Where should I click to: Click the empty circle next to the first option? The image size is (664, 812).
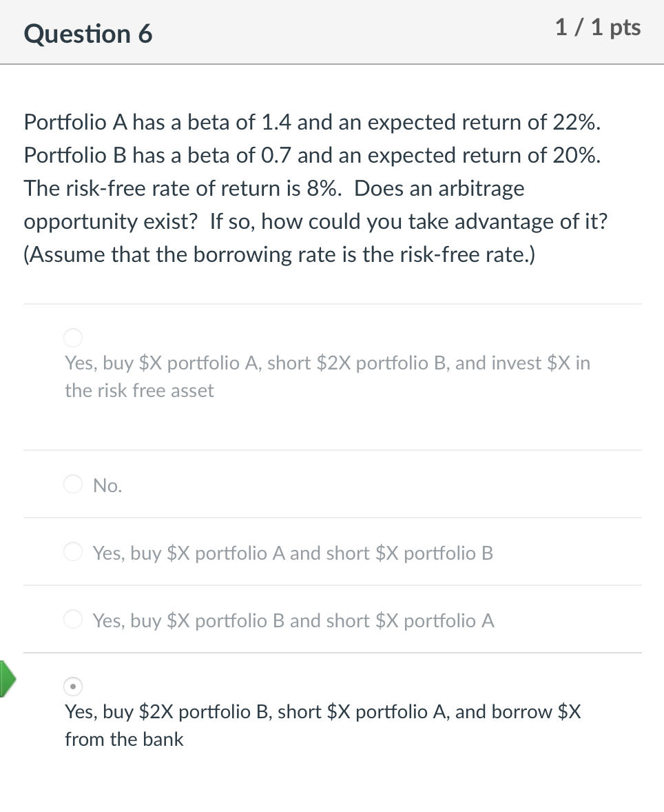tap(72, 338)
